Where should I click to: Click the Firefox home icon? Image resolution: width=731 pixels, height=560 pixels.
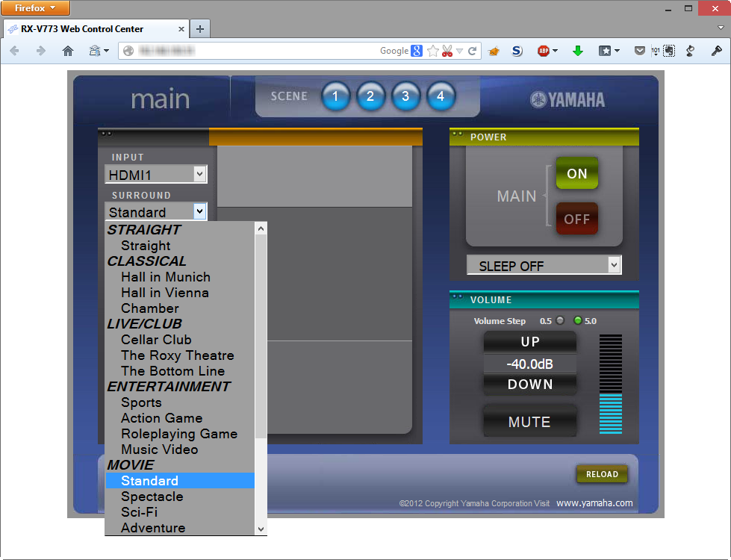(x=68, y=51)
